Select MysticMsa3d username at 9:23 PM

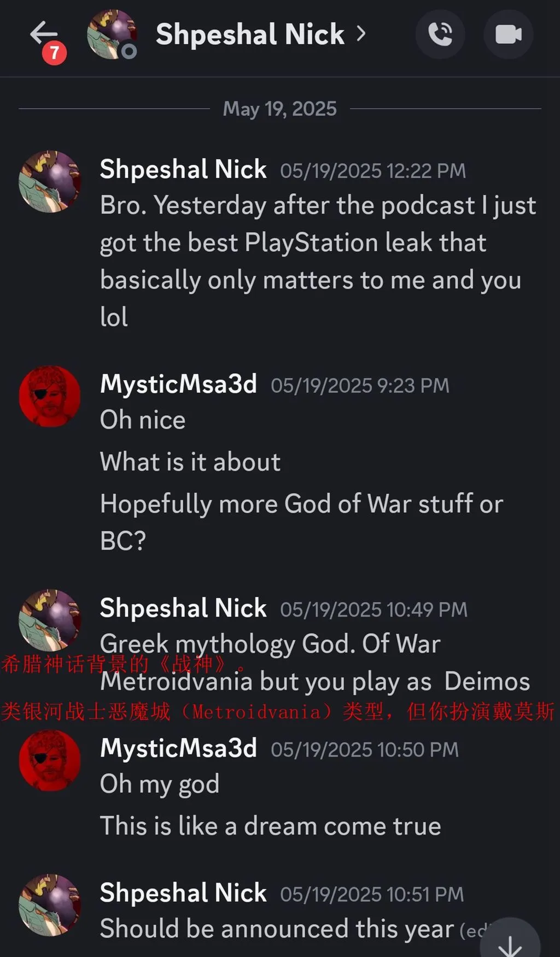pos(178,384)
